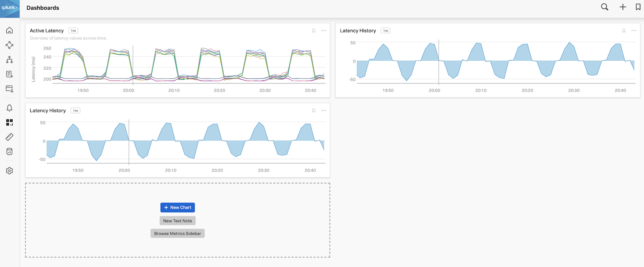The image size is (644, 267).
Task: Click the plus icon in top bar
Action: pos(623,7)
